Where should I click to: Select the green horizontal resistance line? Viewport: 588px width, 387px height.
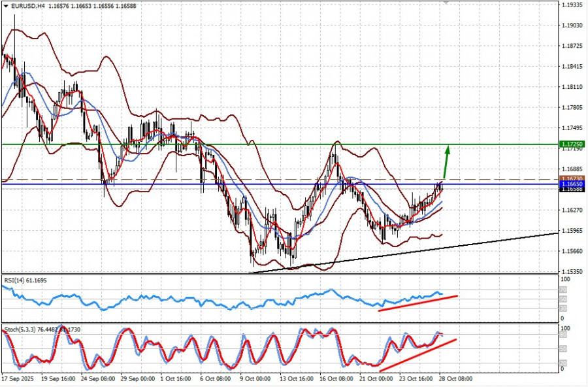click(x=261, y=144)
